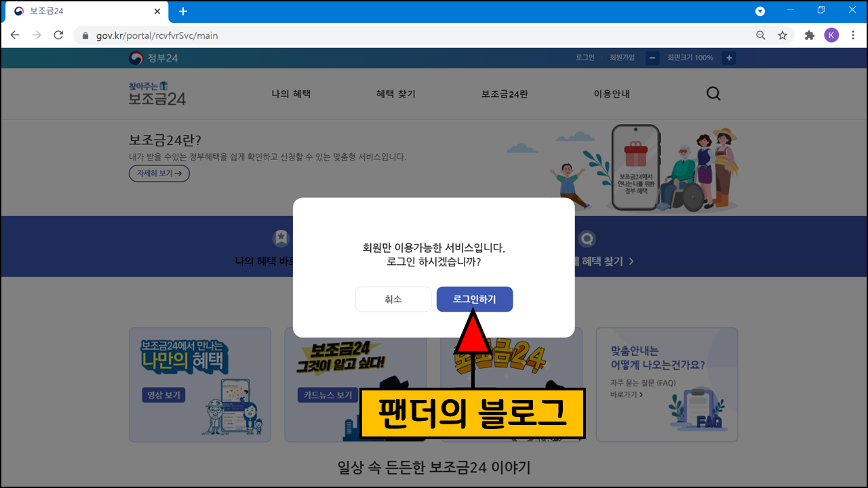Click the 로그인 link in the top bar
The image size is (868, 488).
click(585, 58)
